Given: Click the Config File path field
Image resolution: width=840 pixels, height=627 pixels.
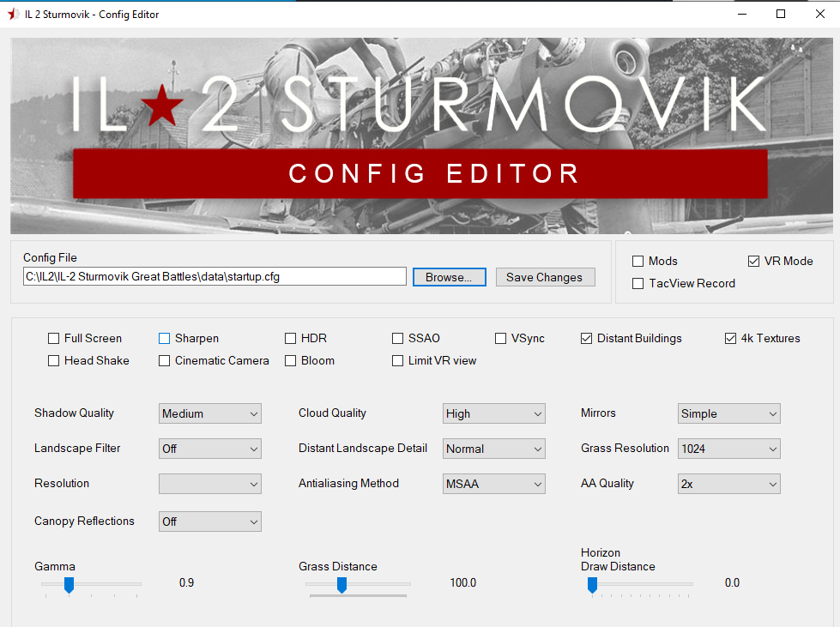Looking at the screenshot, I should (x=215, y=277).
